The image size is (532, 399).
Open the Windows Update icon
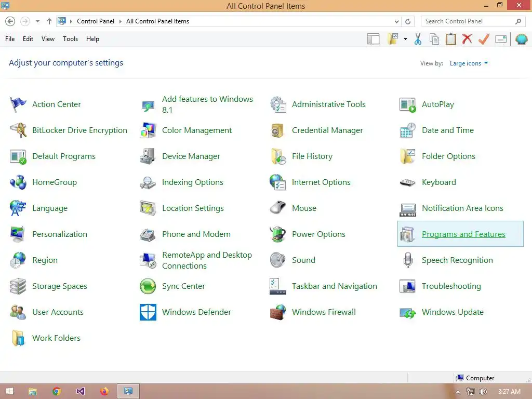pyautogui.click(x=408, y=312)
